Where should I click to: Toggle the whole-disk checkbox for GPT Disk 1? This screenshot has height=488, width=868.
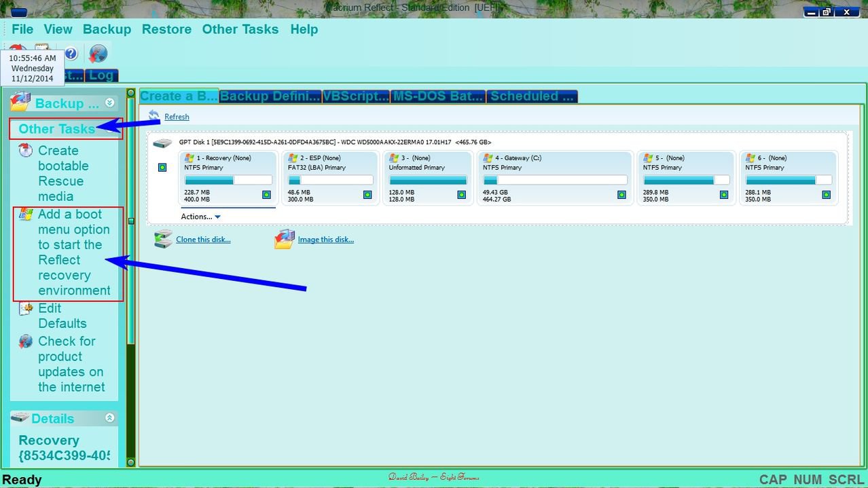(162, 167)
